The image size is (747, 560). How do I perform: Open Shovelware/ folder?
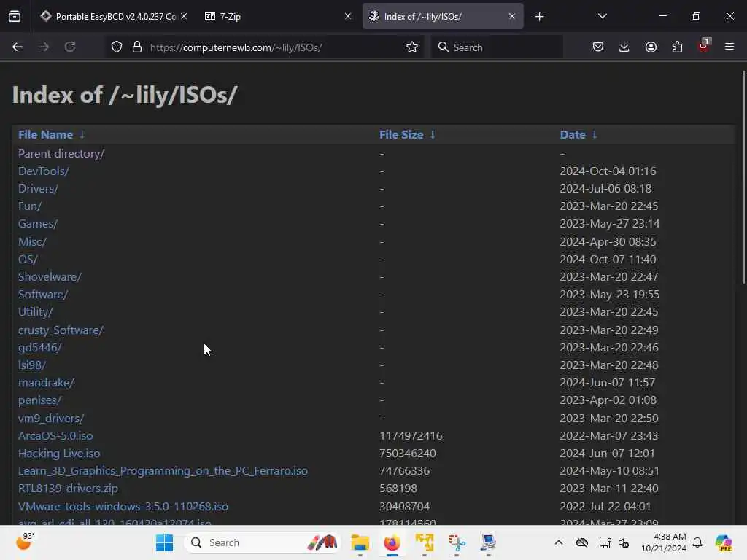pyautogui.click(x=50, y=277)
